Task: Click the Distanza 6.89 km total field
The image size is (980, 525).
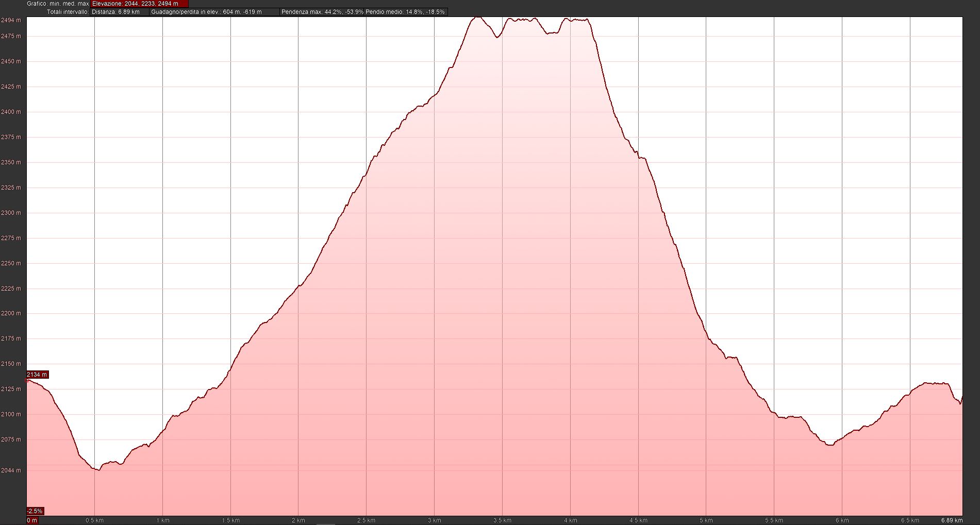Action: pos(119,12)
